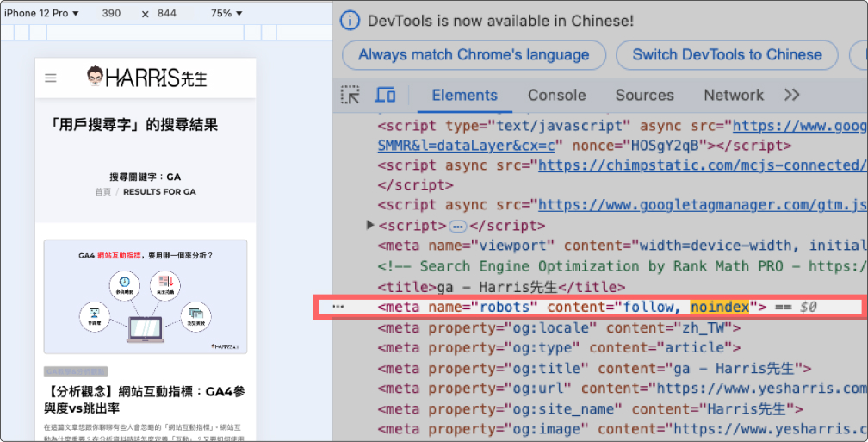Select the og:title meta row
Viewport: 868px width, 442px height.
(594, 369)
